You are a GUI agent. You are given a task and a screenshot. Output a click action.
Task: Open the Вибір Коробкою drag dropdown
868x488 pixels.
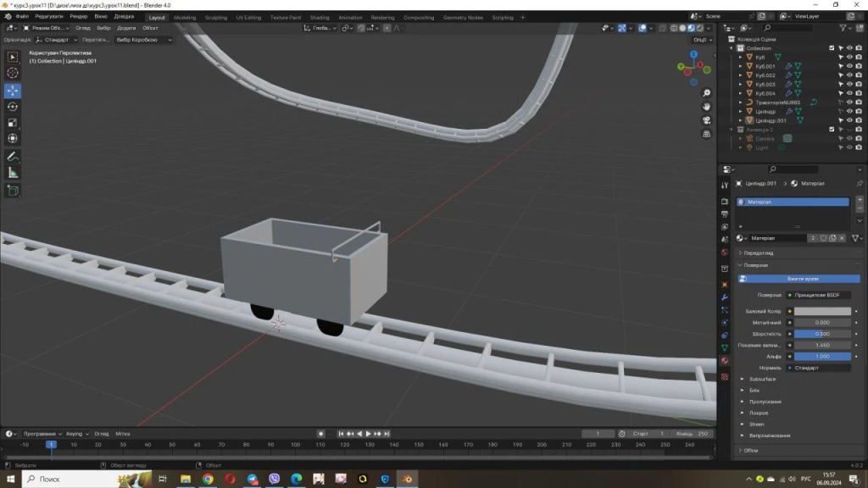click(x=143, y=40)
